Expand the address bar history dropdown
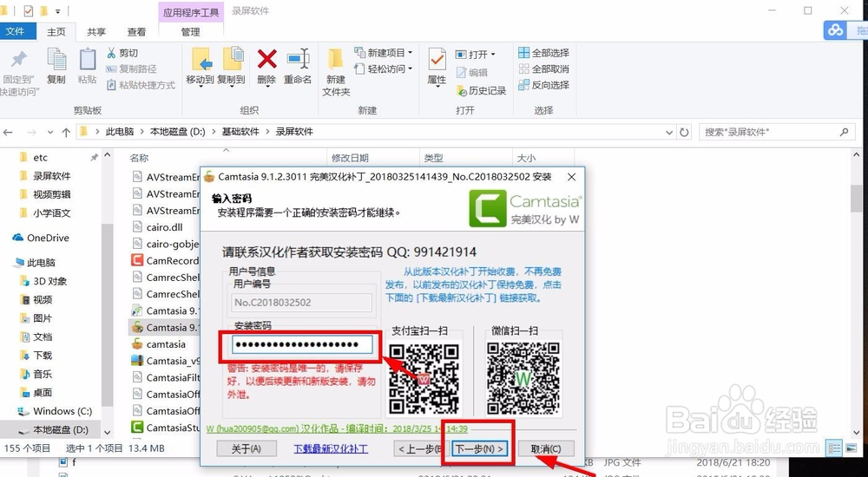The image size is (868, 477). pos(670,132)
